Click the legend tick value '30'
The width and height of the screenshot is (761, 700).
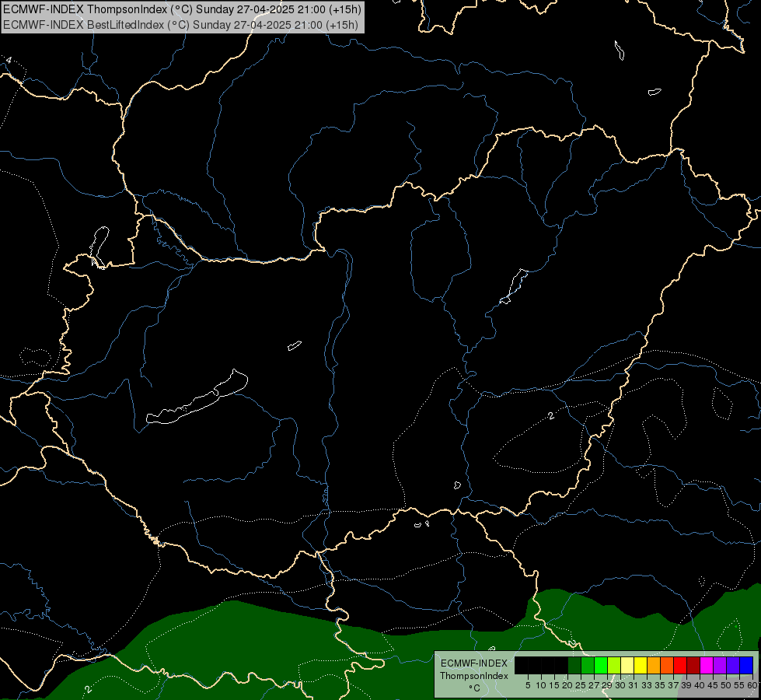tap(620, 685)
